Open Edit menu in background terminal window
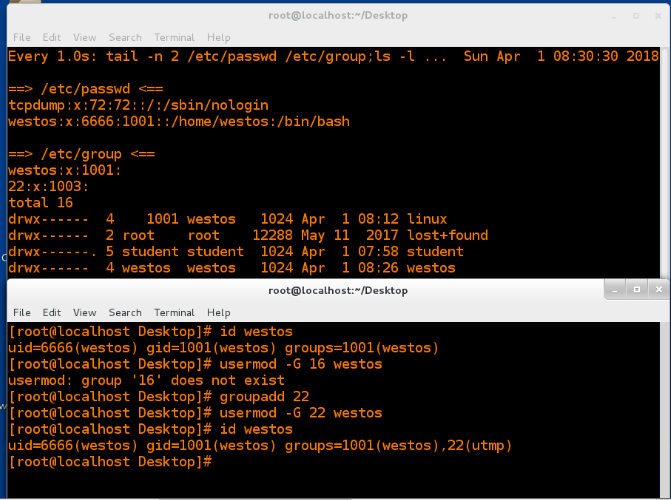Image resolution: width=671 pixels, height=500 pixels. (52, 37)
